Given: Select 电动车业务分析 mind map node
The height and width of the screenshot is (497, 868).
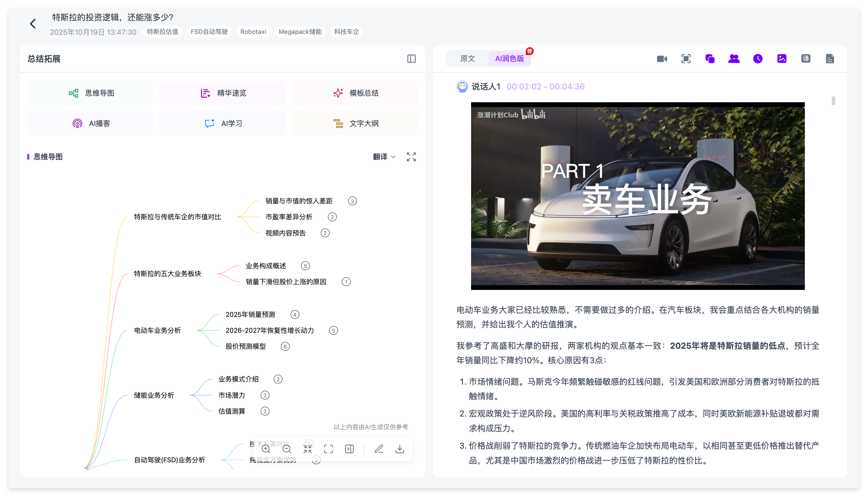Looking at the screenshot, I should pos(157,331).
